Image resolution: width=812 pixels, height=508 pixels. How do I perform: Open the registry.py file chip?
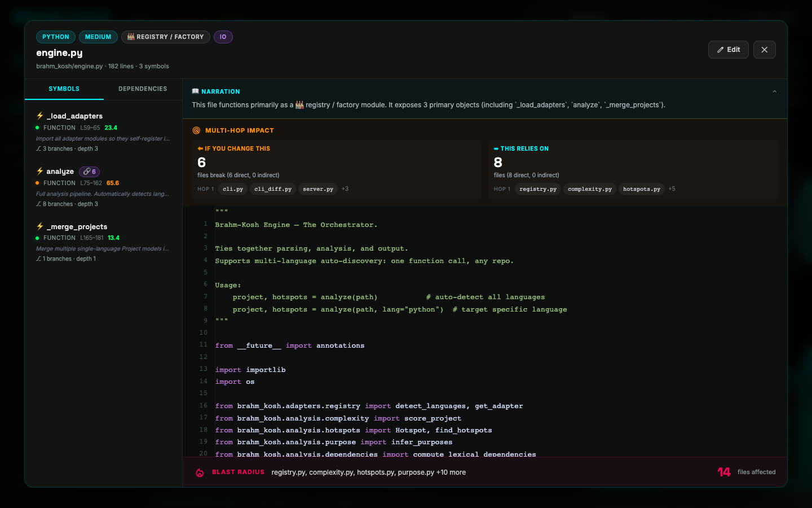tap(538, 189)
